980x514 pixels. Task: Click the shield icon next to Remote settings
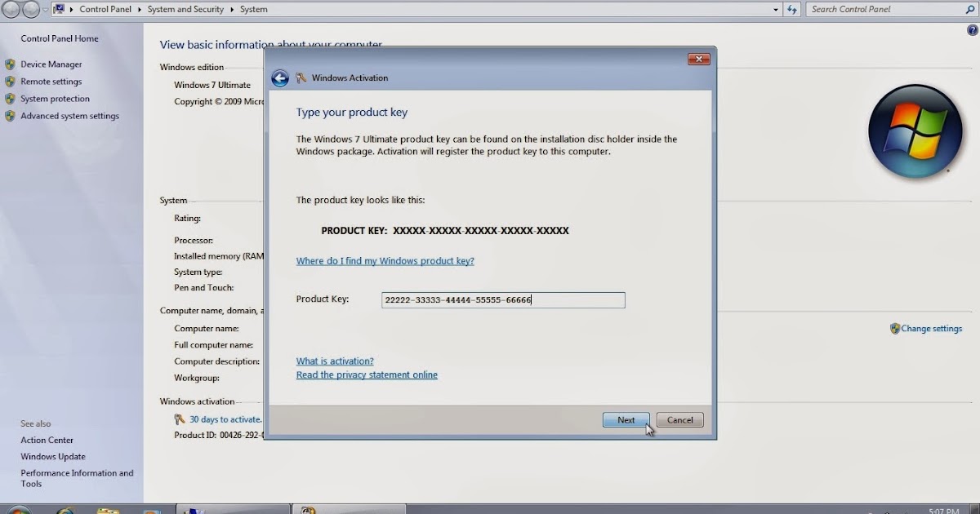pyautogui.click(x=10, y=82)
